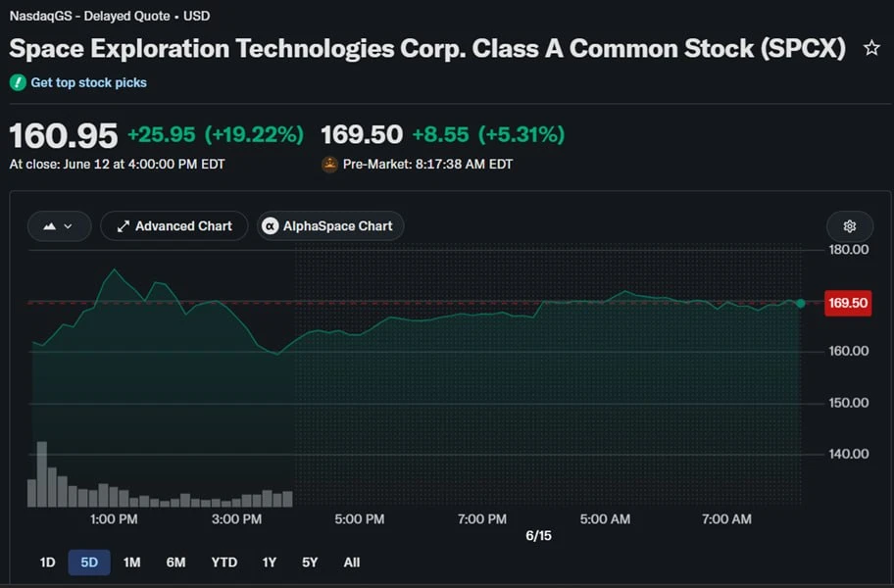Click the 7:00 AM axis label
Viewport: 894px width, 588px height.
click(x=726, y=519)
